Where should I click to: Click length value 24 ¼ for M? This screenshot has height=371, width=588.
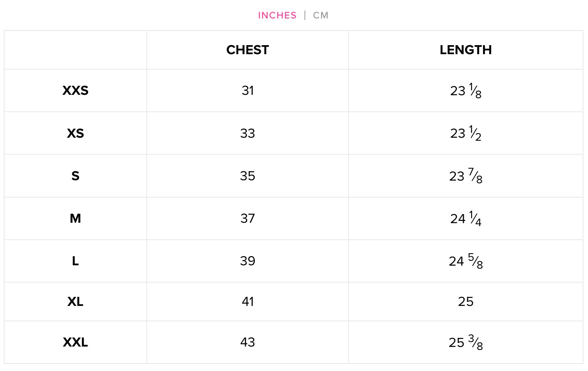(466, 219)
